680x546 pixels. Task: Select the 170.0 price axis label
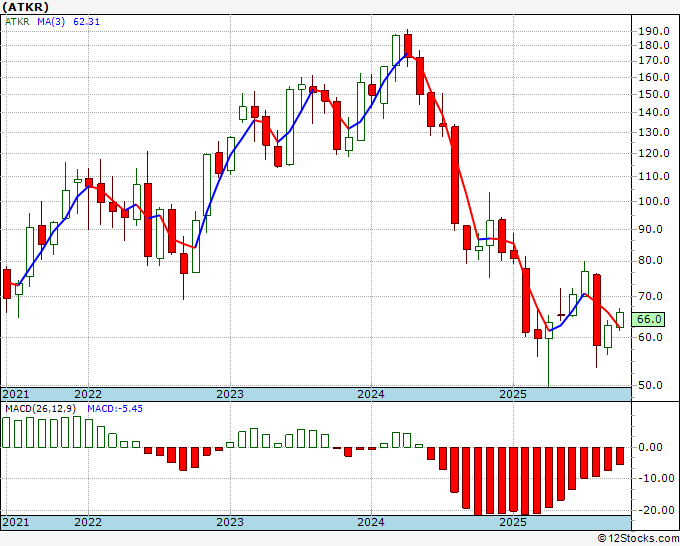coord(654,60)
